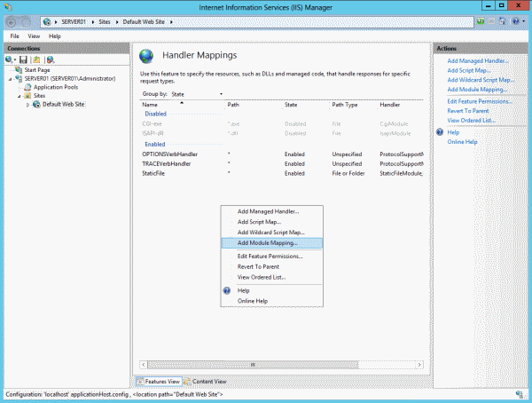The image size is (532, 403).
Task: Sort by the Name column header
Action: point(184,105)
